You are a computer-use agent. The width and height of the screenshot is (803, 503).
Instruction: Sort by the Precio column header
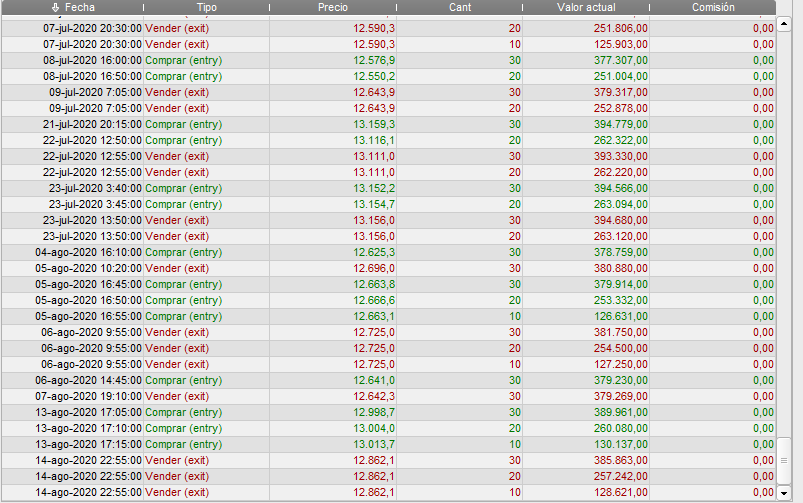[x=333, y=7]
